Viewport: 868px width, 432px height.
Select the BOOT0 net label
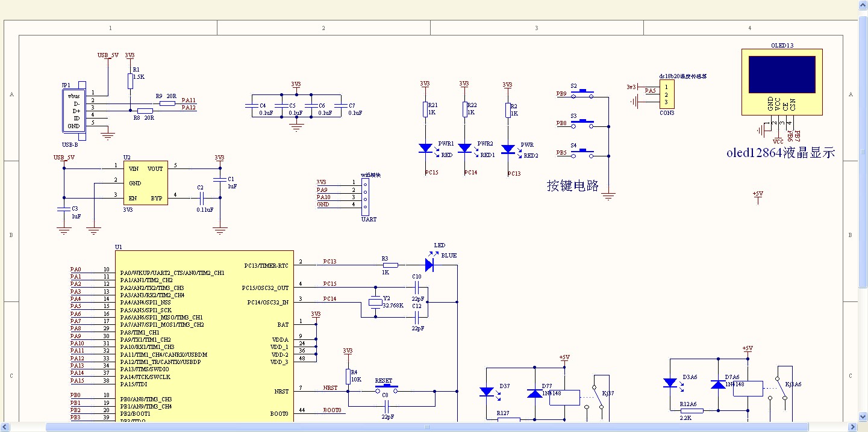point(332,410)
